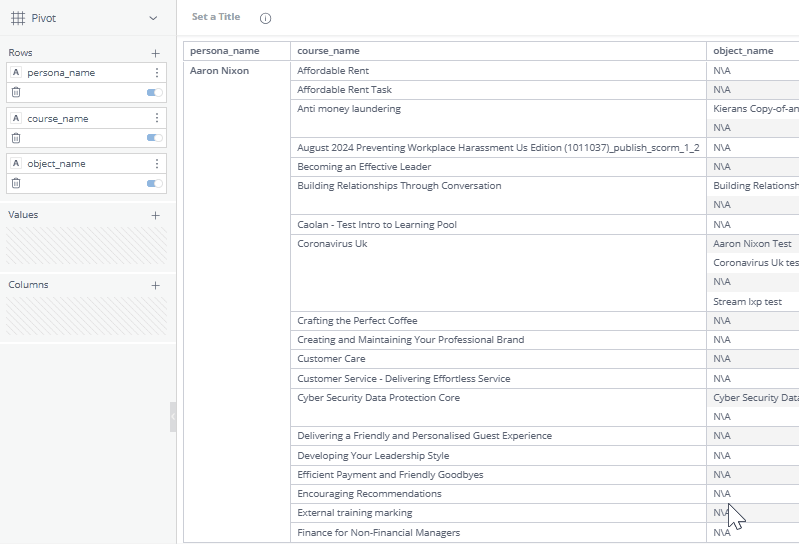
Task: Open persona_name field options menu
Action: point(157,73)
